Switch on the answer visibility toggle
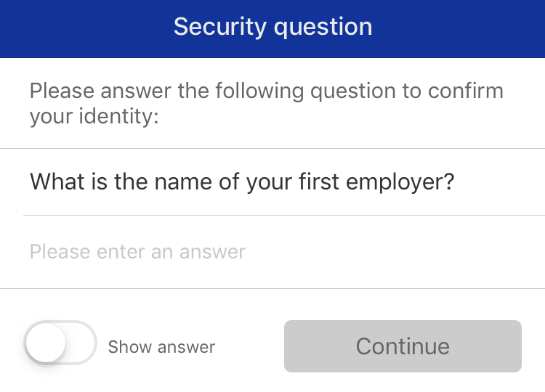 (x=60, y=343)
